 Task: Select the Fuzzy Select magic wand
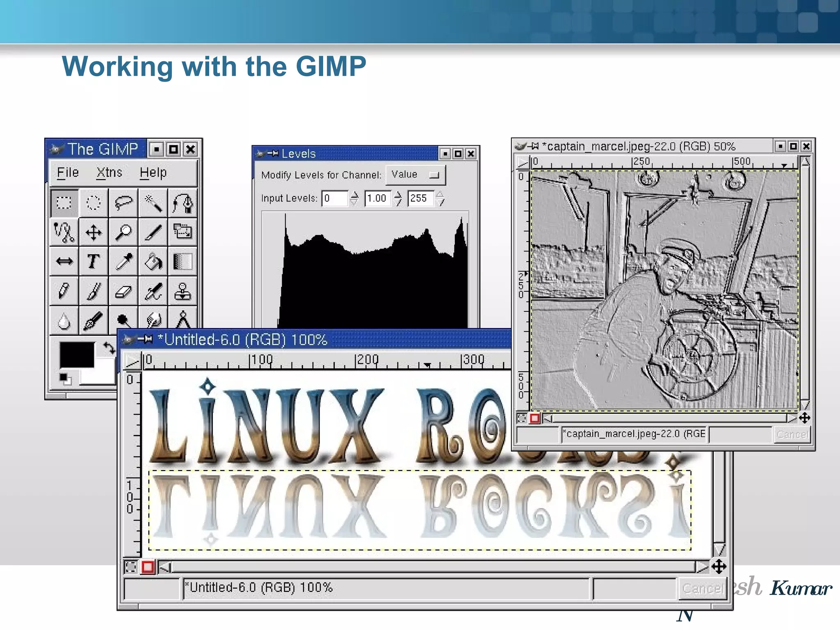(x=153, y=203)
